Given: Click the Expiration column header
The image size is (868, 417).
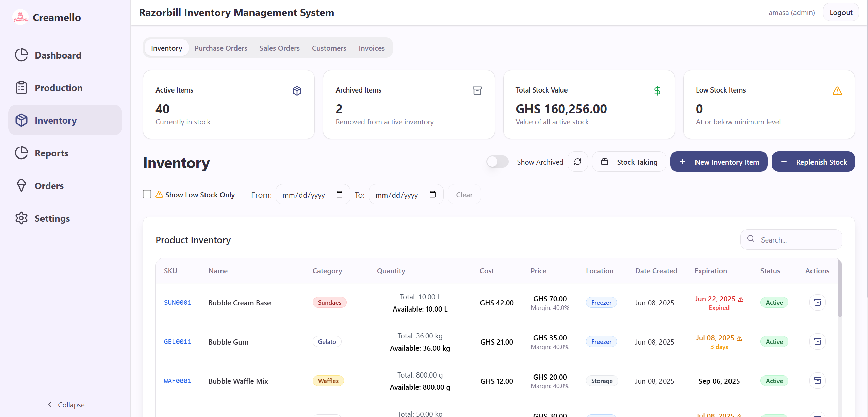Looking at the screenshot, I should tap(710, 271).
